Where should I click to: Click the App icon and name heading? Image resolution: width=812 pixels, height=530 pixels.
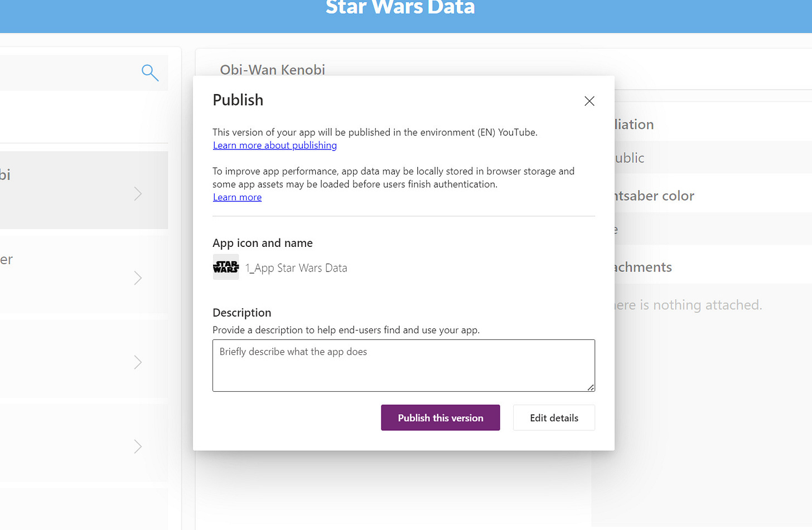coord(262,243)
